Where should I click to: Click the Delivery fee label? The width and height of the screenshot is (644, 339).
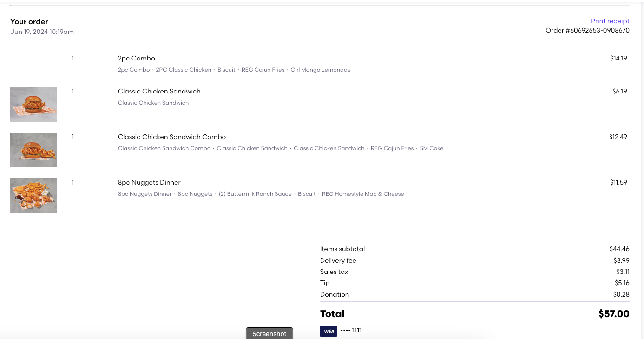pos(338,260)
